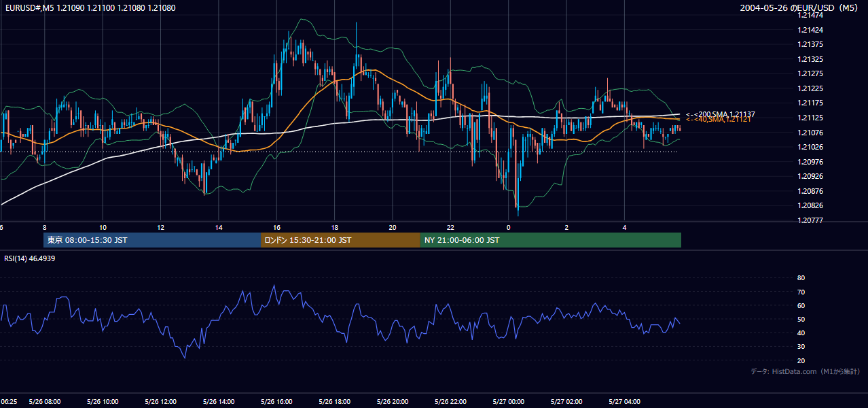Click hour label 2 under price chart
Image resolution: width=868 pixels, height=408 pixels.
coord(566,227)
